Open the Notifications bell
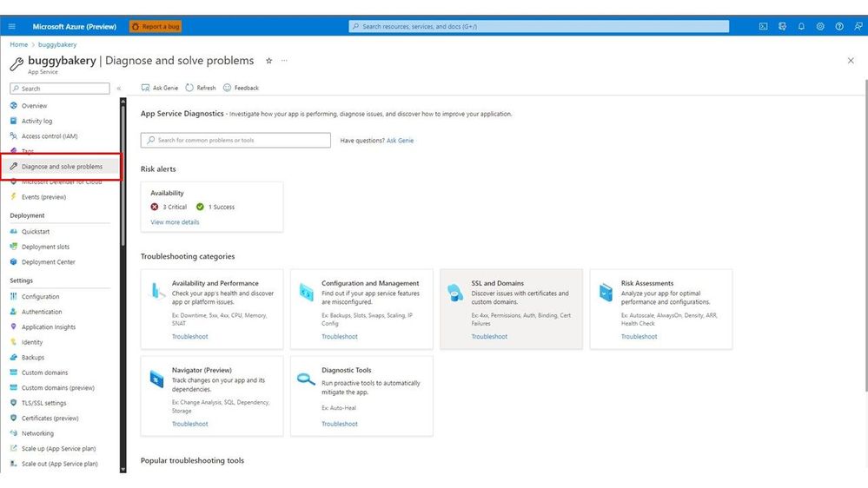868x488 pixels. [x=801, y=26]
